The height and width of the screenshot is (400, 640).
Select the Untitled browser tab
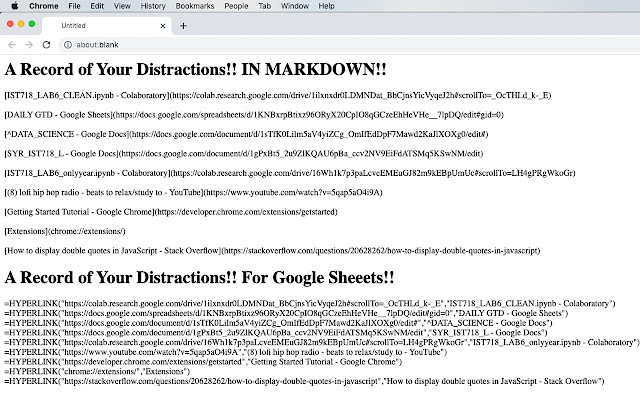point(107,26)
